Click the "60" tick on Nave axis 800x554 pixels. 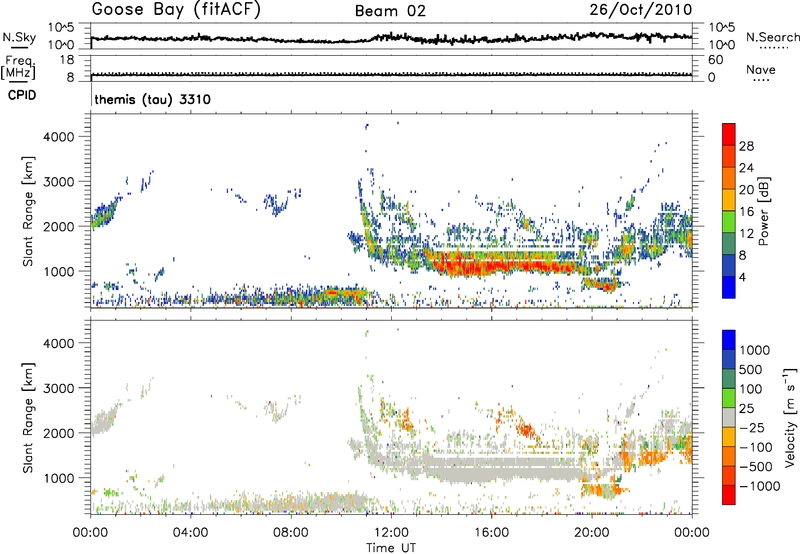point(715,60)
